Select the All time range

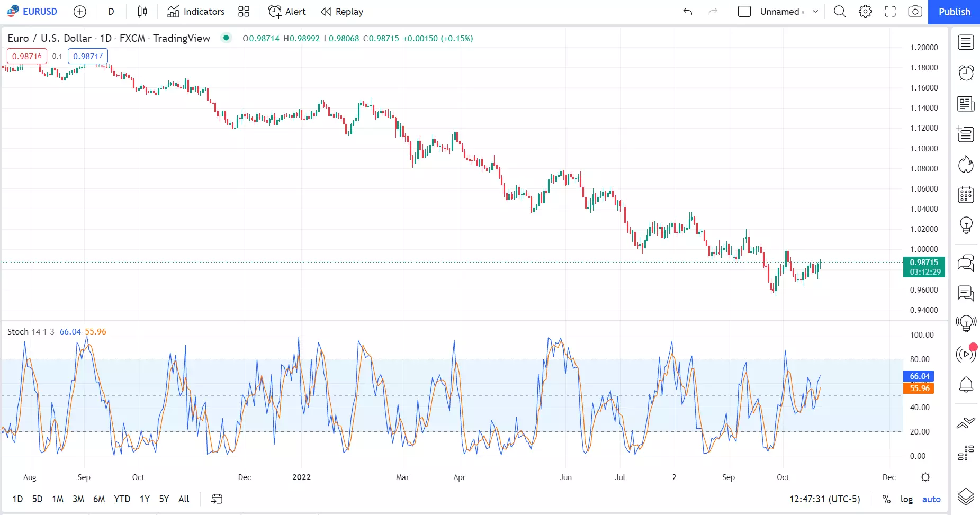[184, 499]
